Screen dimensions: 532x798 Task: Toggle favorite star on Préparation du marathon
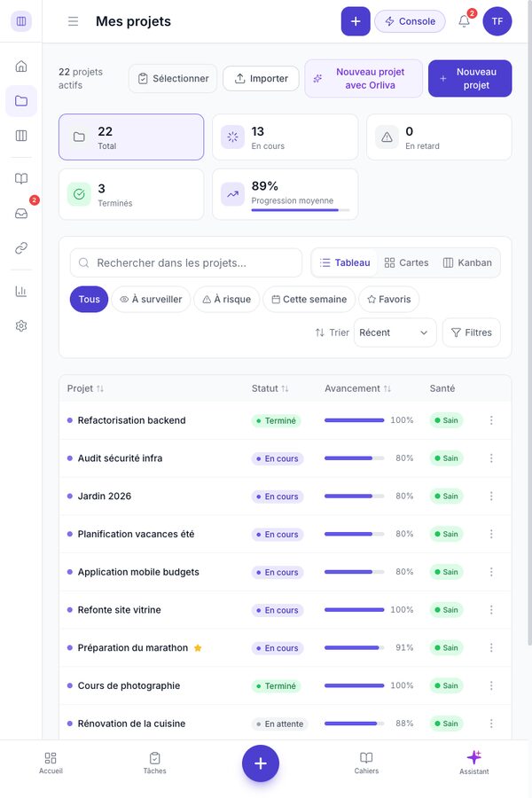click(198, 648)
